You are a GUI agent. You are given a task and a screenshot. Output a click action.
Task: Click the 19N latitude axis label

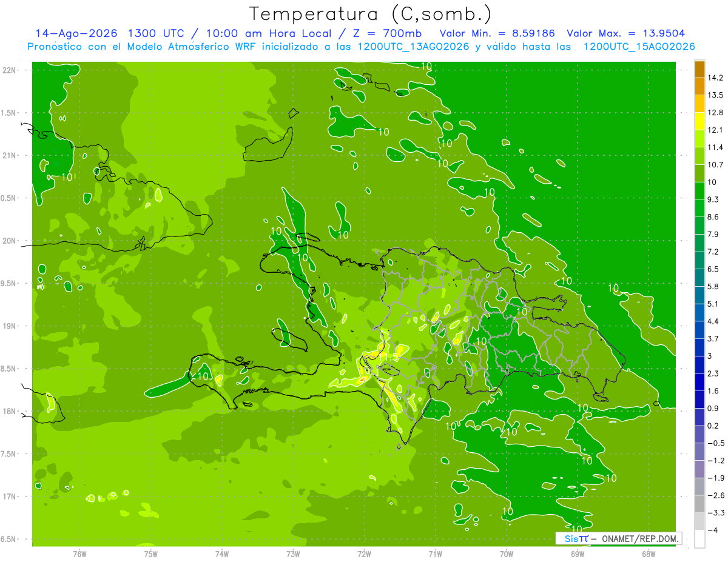(10, 326)
